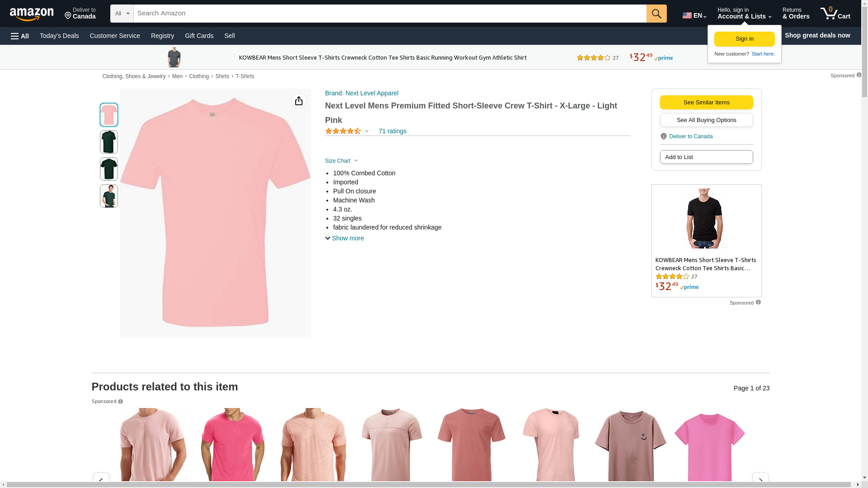Click the share icon on product image

299,101
